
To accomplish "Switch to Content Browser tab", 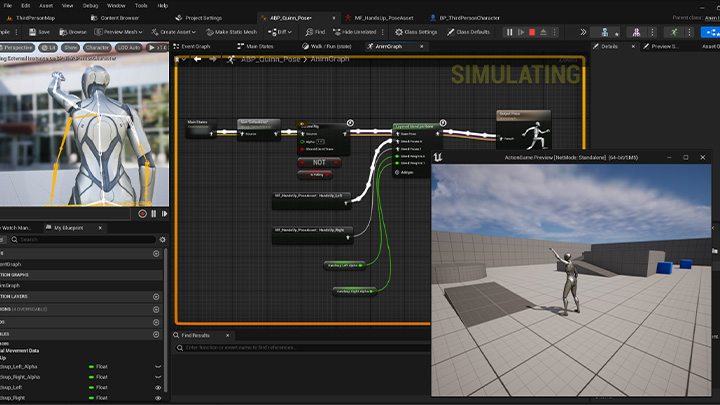I will [x=115, y=18].
